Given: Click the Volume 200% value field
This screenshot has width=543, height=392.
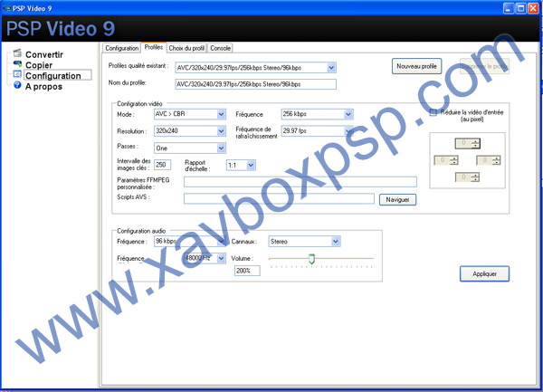Looking at the screenshot, I should tap(247, 271).
